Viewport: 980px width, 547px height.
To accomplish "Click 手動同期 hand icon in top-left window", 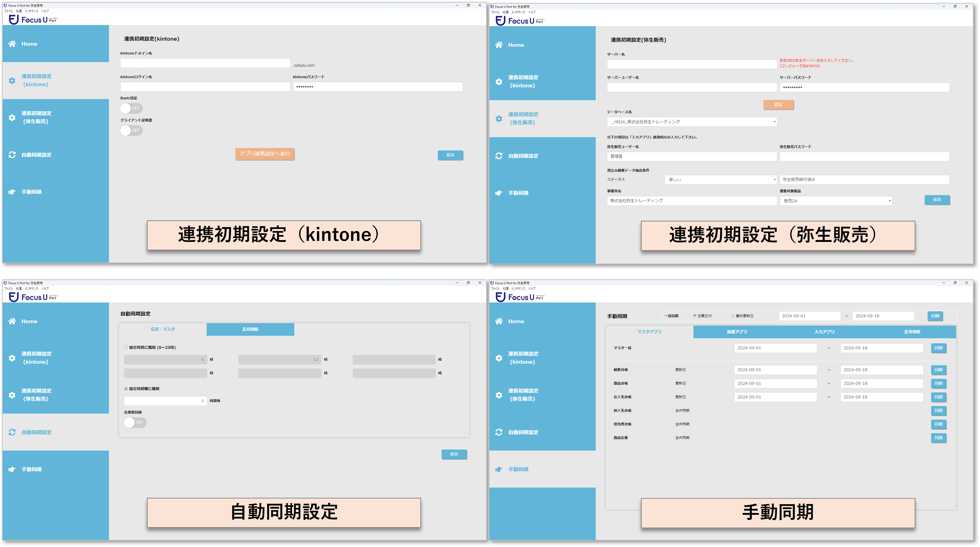I will coord(12,192).
